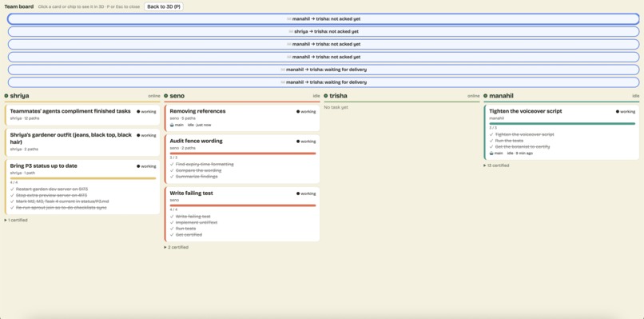
Task: Open 'Bring P3 status up to date' card title
Action: [43, 166]
